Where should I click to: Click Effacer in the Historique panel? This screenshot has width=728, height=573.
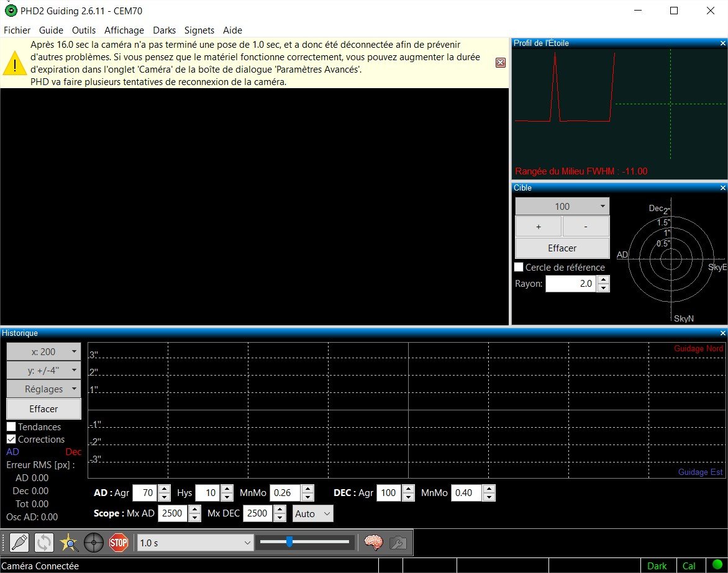click(43, 408)
